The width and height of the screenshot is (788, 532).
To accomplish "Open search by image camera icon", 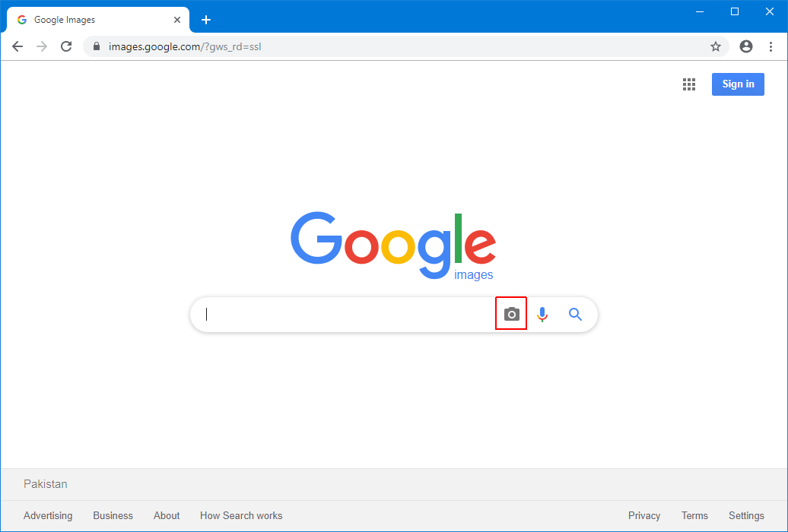I will (512, 314).
